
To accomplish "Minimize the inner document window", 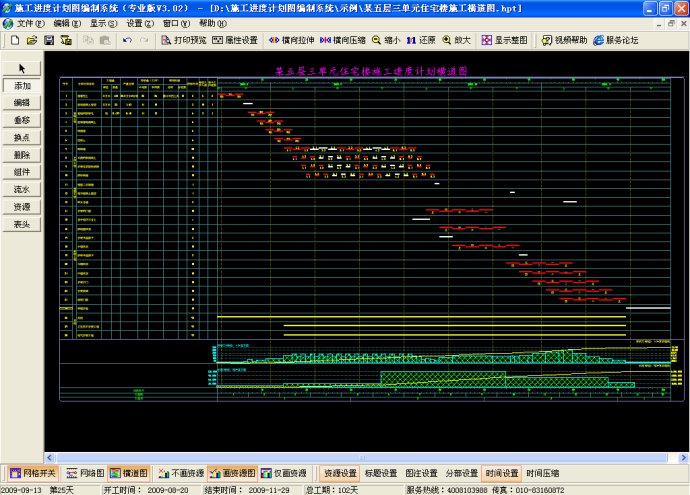I will click(659, 24).
